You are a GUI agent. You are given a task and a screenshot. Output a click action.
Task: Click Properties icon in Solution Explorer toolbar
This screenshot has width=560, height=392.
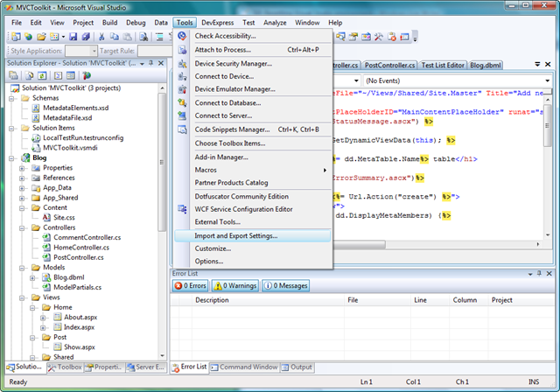click(14, 76)
